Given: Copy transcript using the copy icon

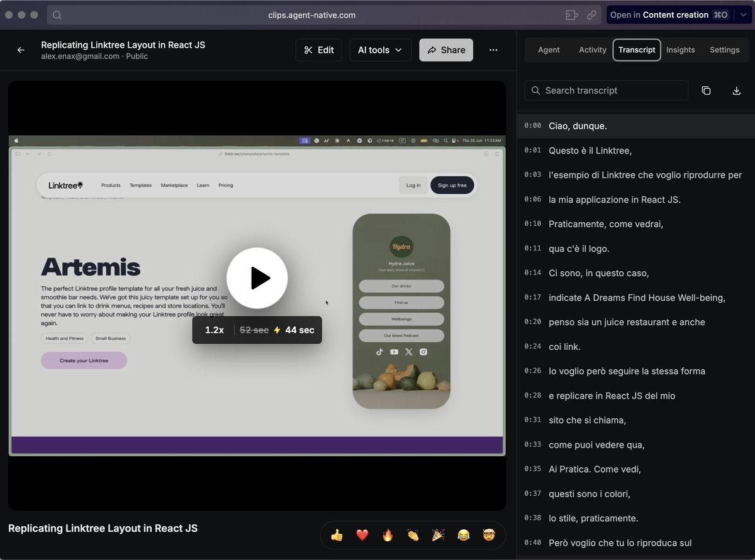Looking at the screenshot, I should 706,91.
